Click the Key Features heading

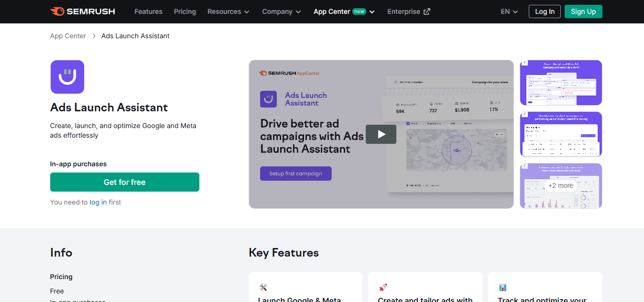point(284,253)
